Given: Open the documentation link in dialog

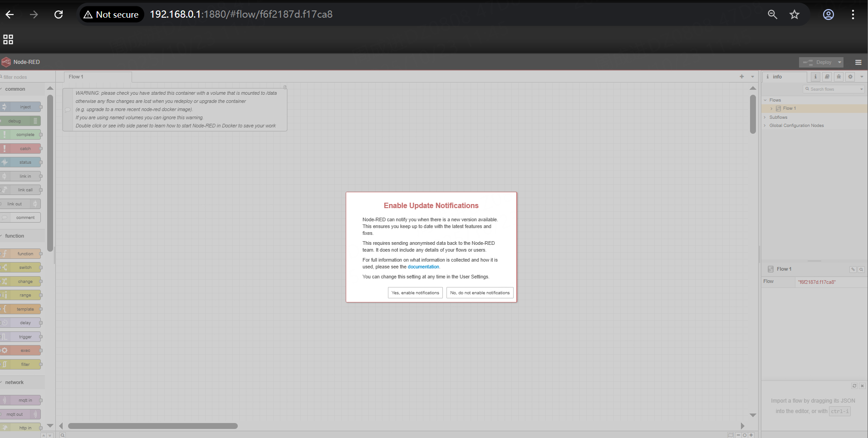Looking at the screenshot, I should (423, 267).
